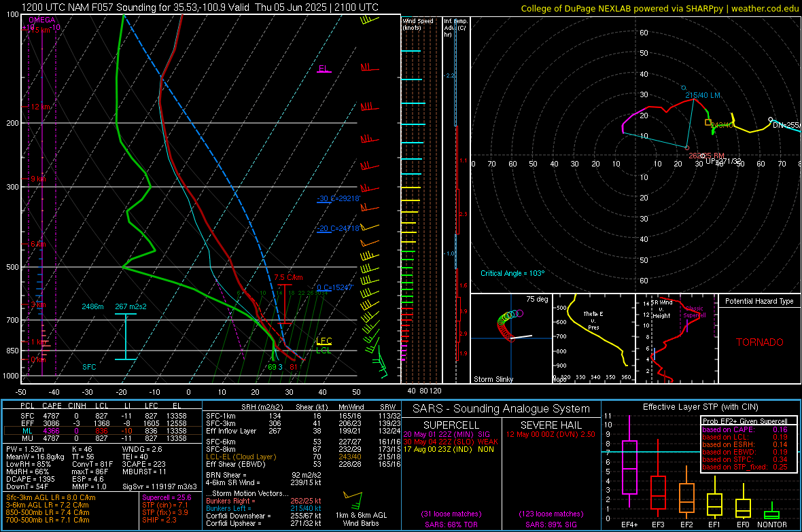Click the 'based on STPC: 0.34' probability line
802x532 pixels.
tap(745, 459)
